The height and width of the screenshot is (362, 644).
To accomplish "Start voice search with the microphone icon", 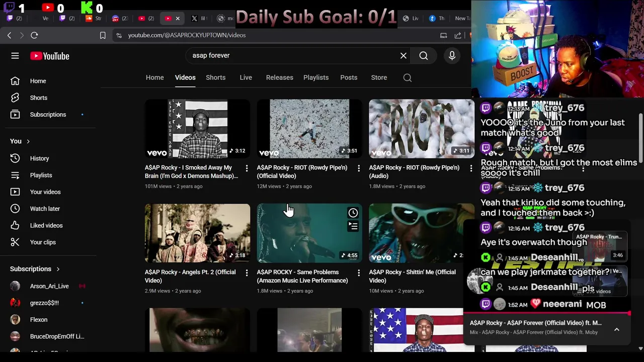I will 452,55.
